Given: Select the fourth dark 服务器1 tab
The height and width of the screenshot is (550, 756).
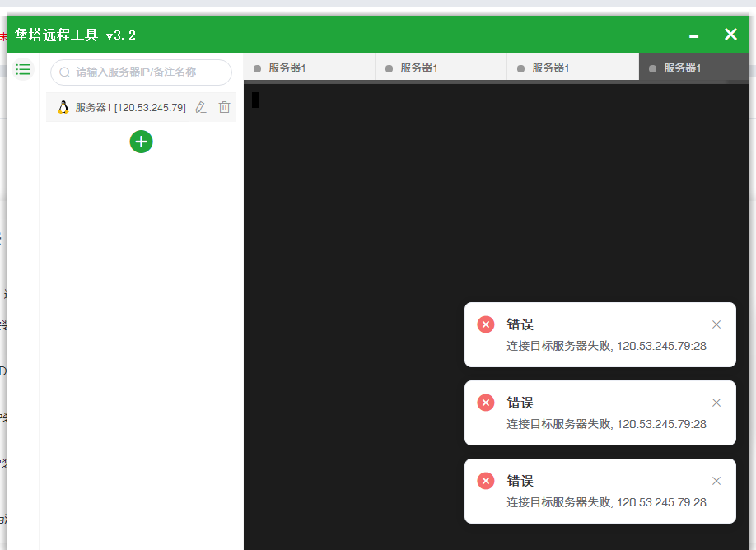Looking at the screenshot, I should pos(694,68).
